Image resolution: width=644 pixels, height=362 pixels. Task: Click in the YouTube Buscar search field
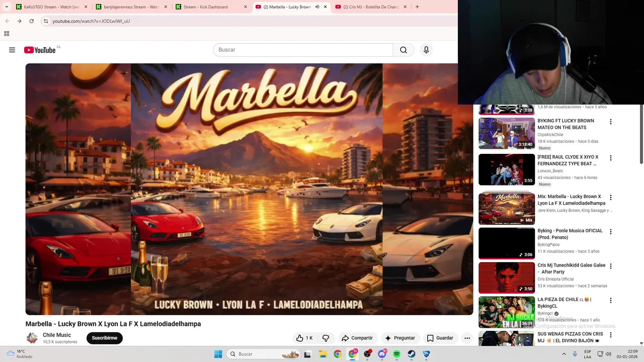[x=303, y=50]
